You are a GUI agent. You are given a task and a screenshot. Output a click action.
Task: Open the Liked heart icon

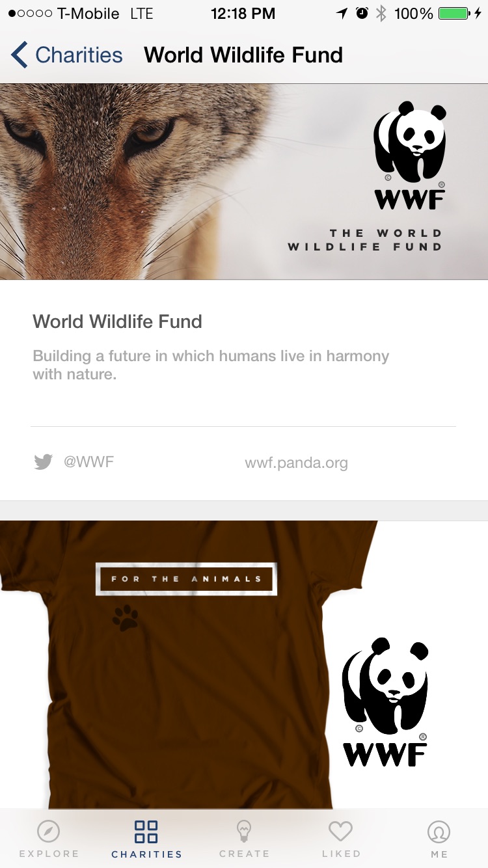click(340, 831)
